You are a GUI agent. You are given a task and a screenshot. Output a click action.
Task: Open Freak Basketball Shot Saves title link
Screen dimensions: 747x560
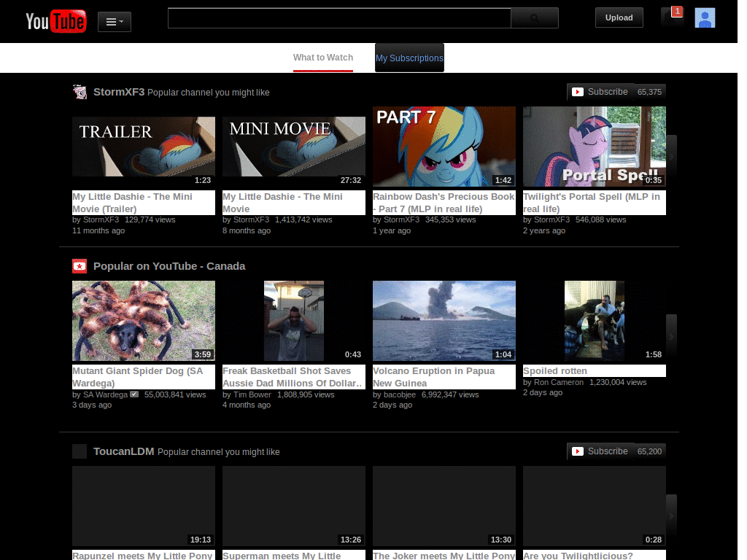pyautogui.click(x=294, y=377)
